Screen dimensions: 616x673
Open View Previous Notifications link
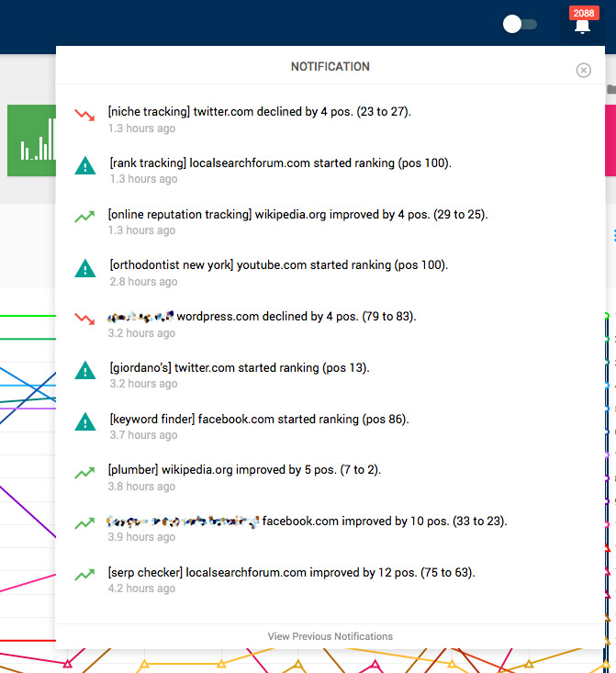(330, 636)
